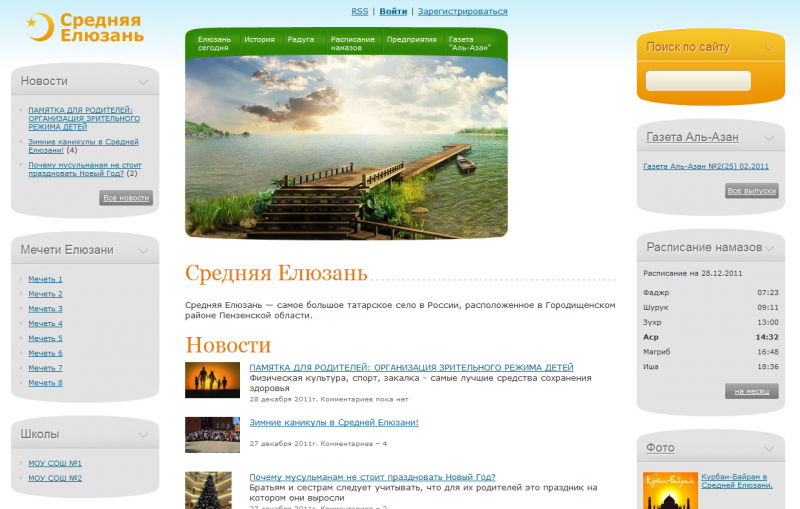Open Газета Аль-Азан №2(25) 02.2011 link
The height and width of the screenshot is (509, 800).
click(x=706, y=166)
